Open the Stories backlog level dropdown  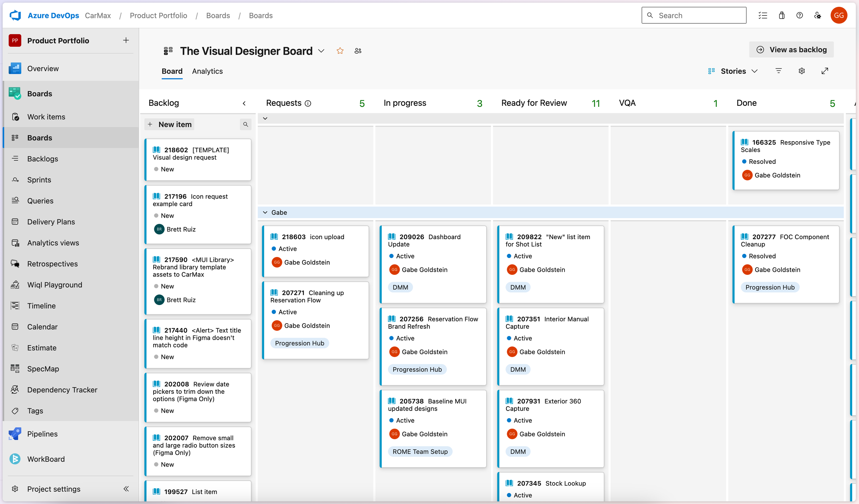tap(733, 71)
